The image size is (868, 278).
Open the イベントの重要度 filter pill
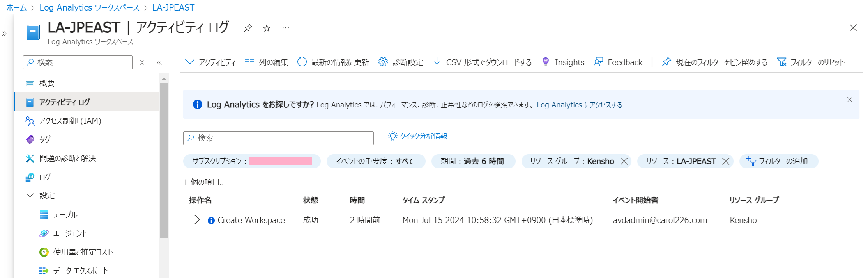tap(376, 161)
